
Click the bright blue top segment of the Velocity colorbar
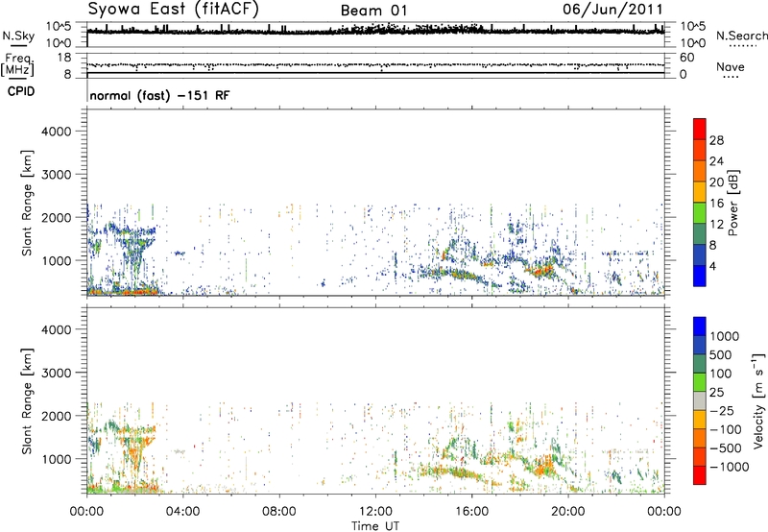pos(700,326)
